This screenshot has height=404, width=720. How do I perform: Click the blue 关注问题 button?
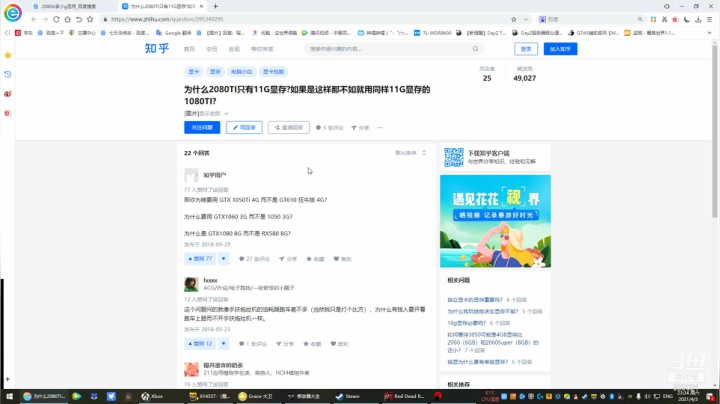(x=202, y=128)
